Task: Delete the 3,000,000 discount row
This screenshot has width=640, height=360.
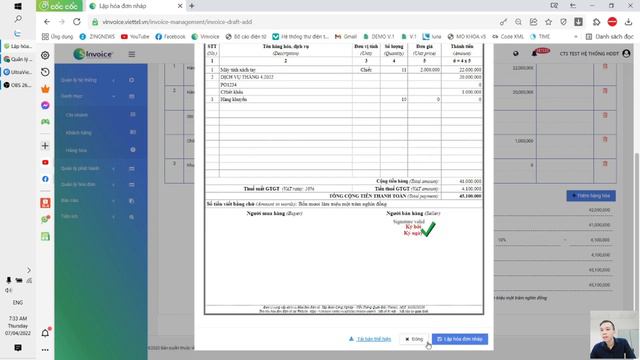Action: point(605,139)
